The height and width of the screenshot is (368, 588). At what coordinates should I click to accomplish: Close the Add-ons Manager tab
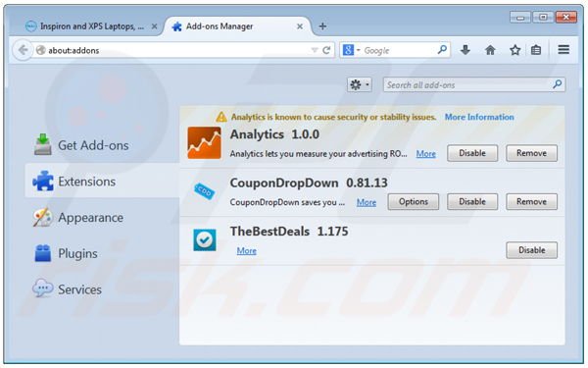pyautogui.click(x=300, y=26)
